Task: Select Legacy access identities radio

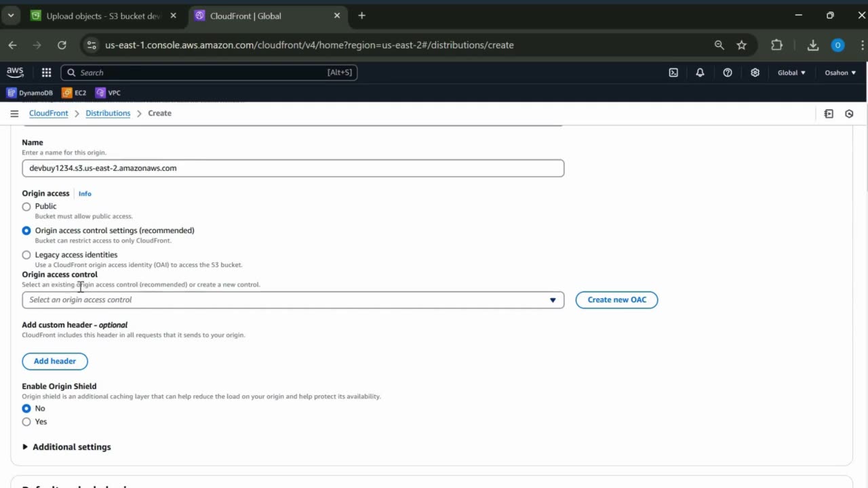Action: (x=26, y=256)
